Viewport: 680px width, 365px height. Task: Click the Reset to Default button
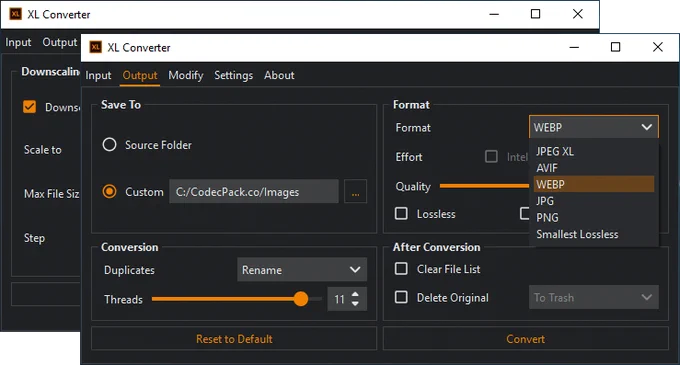pyautogui.click(x=234, y=339)
